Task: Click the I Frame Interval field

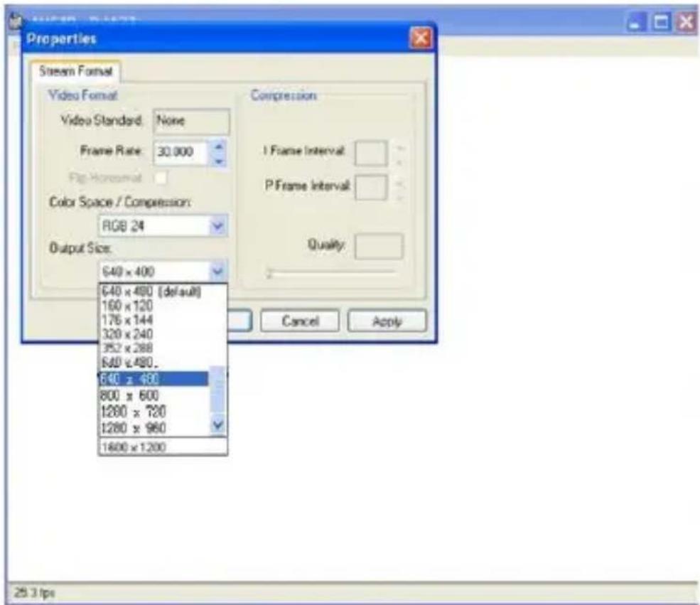Action: [371, 153]
